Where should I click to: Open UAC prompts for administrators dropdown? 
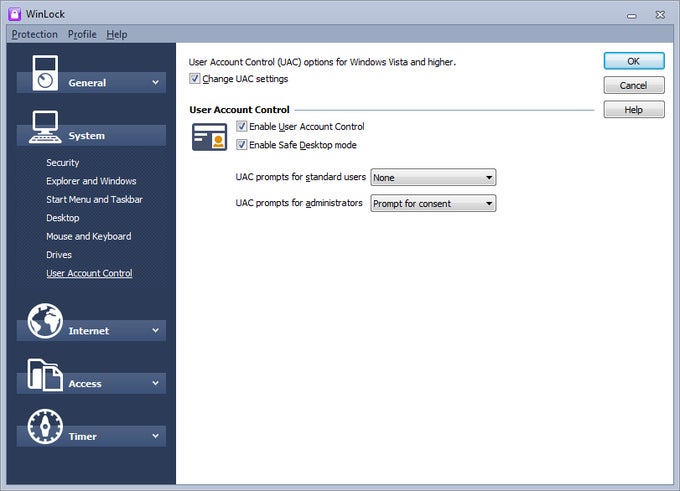(x=433, y=204)
